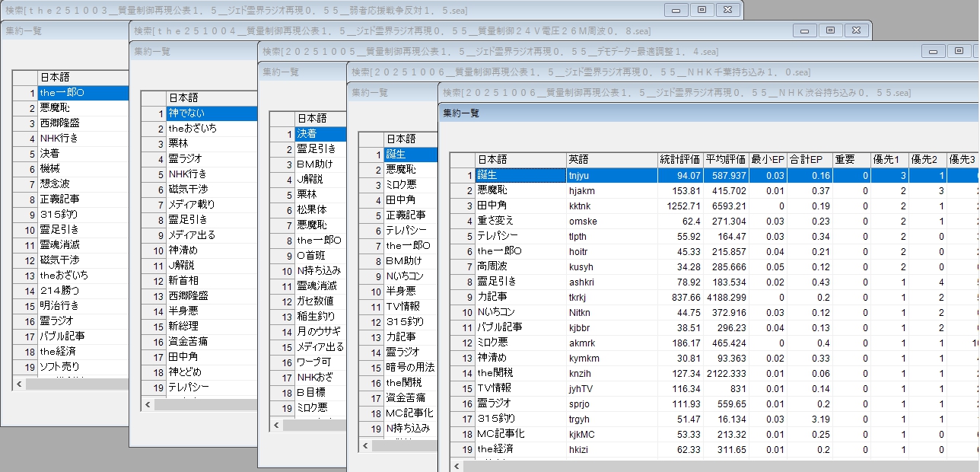Click the 合計EP column header
This screenshot has height=472, width=980.
coord(807,160)
